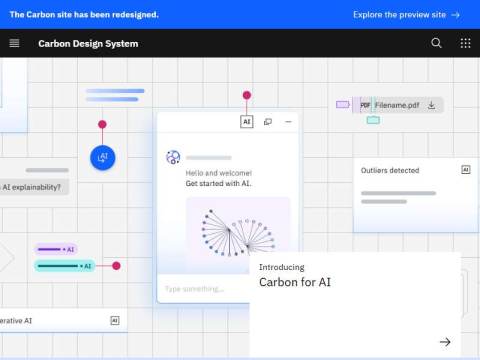Click the chatbot avatar icon

(173, 157)
